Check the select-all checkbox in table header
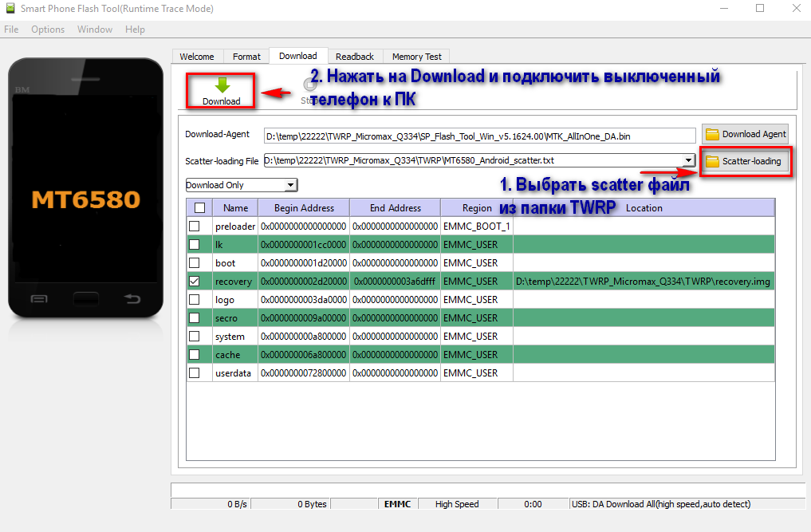 199,208
